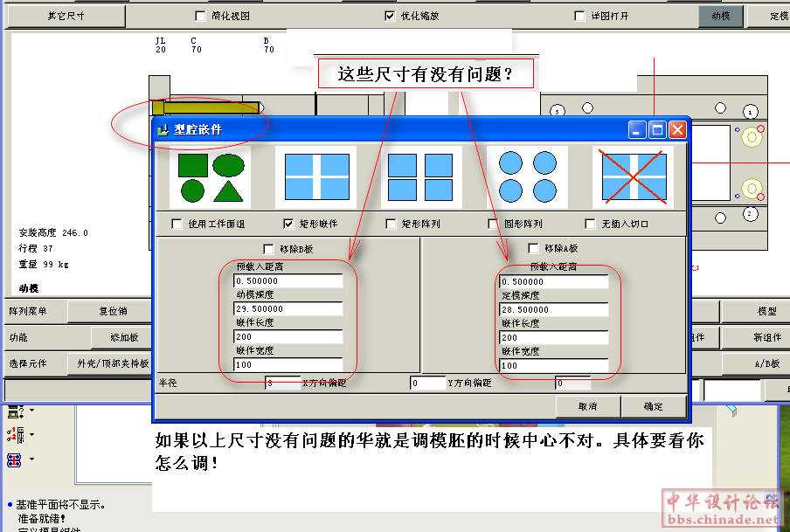
Task: Check the 移除B板 option
Action: (x=268, y=249)
